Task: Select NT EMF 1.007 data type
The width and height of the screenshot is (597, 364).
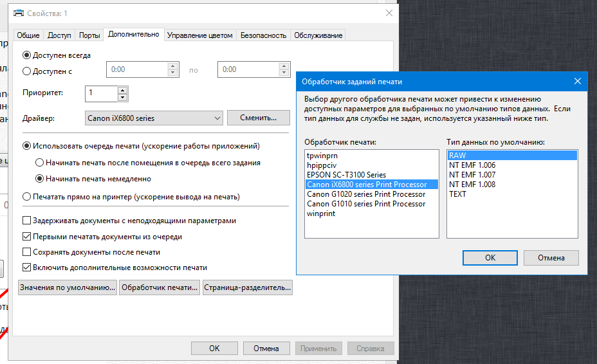Action: (x=512, y=175)
